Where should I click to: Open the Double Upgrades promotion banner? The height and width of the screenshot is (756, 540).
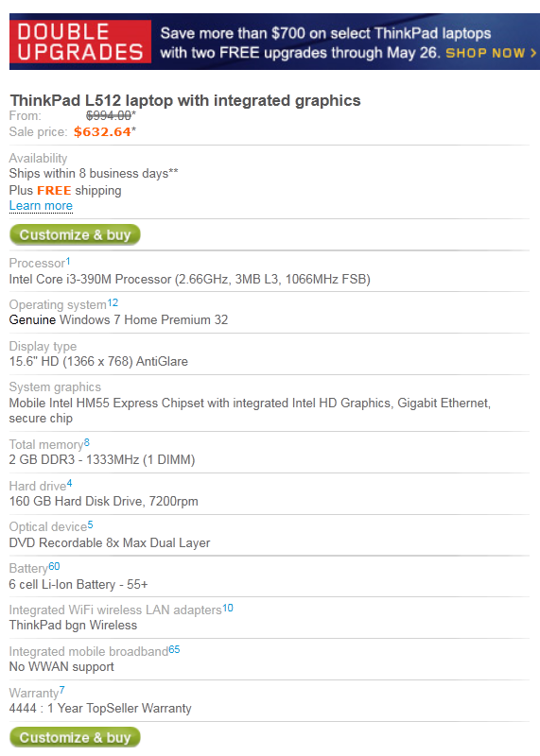coord(274,42)
